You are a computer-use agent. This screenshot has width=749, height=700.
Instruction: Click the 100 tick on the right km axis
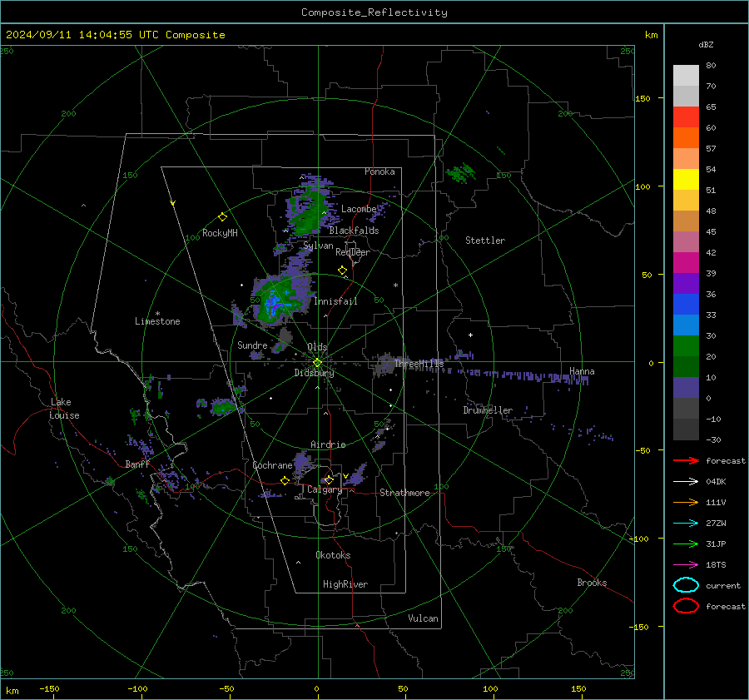[643, 186]
